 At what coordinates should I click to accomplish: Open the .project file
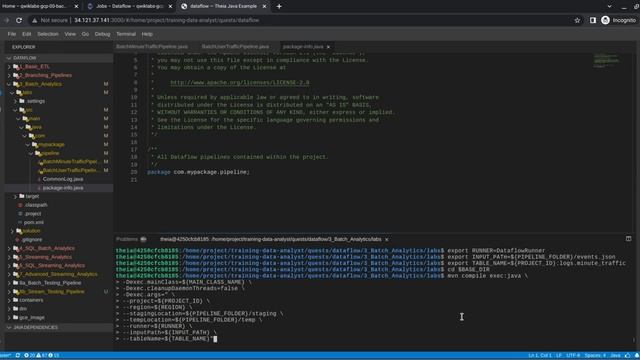[x=32, y=214]
